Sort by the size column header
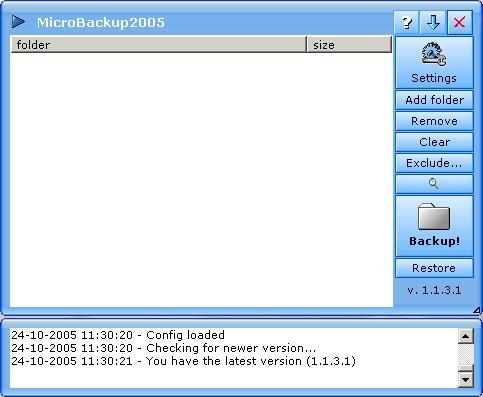This screenshot has height=397, width=483. click(349, 45)
